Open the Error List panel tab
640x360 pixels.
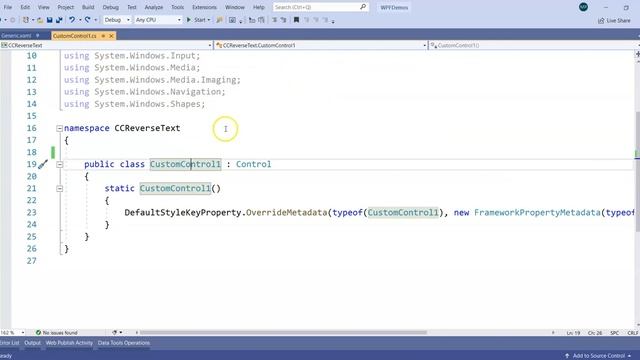(9, 343)
